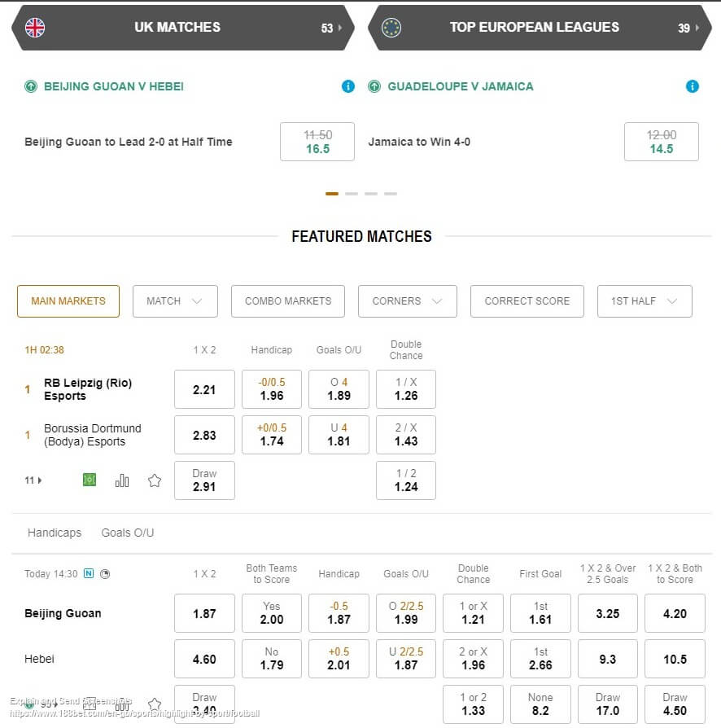Click the Hebei team name in match list
The image size is (721, 728).
(x=39, y=659)
